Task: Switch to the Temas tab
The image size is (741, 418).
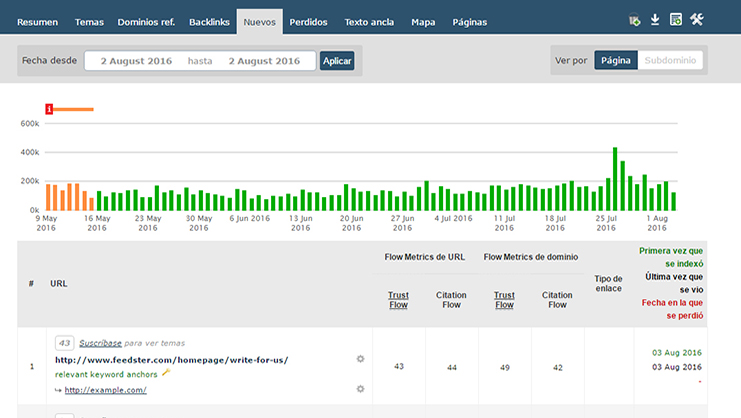Action: click(x=89, y=22)
